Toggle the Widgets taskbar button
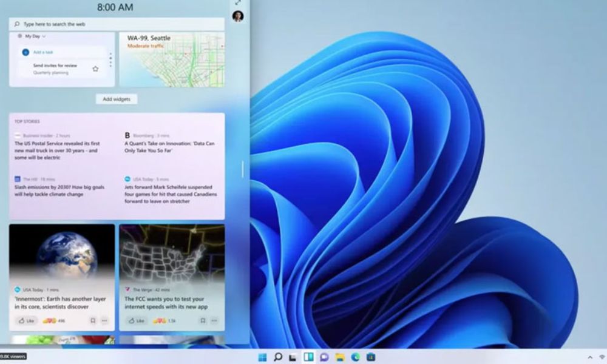607x364 pixels. 309,357
